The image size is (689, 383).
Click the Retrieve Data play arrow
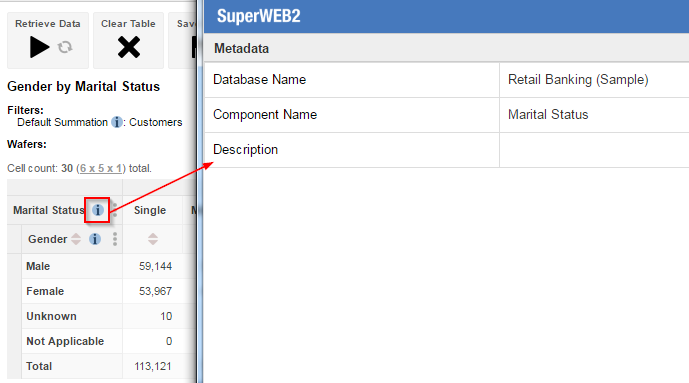click(40, 47)
